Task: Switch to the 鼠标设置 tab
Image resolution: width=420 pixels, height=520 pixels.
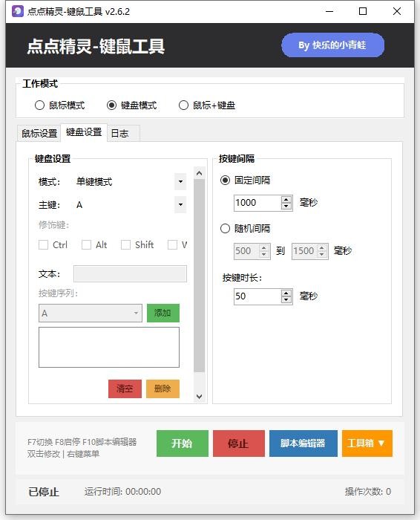Action: (39, 133)
